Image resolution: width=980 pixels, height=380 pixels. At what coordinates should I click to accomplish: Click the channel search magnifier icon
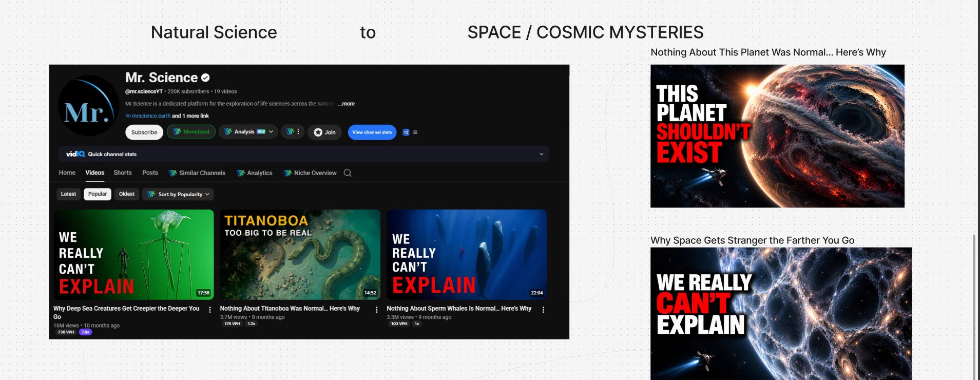[x=348, y=173]
